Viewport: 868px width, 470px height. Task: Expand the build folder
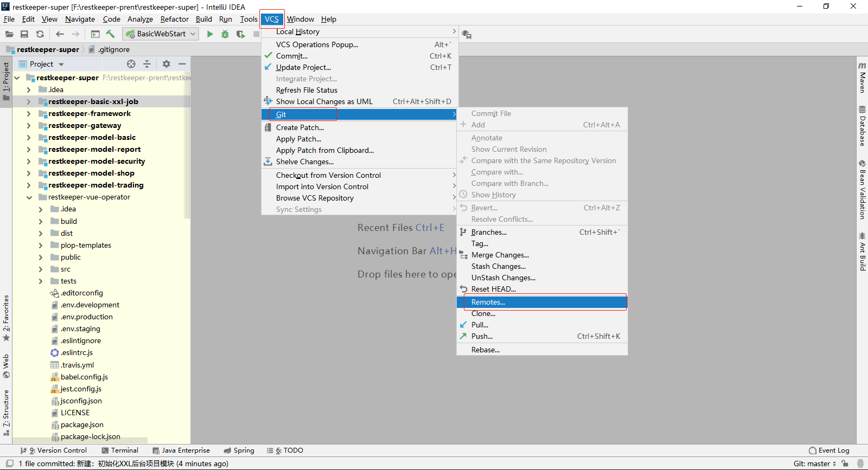tap(41, 221)
